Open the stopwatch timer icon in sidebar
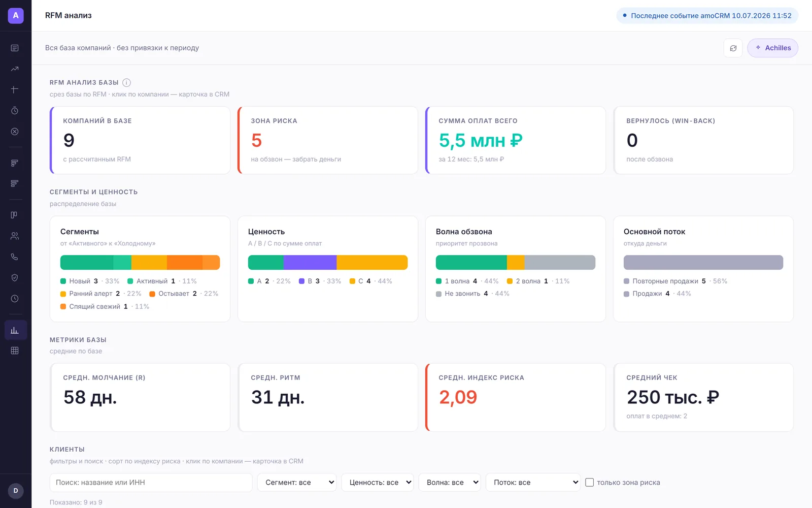Screen dimensions: 812x508 pos(15,111)
